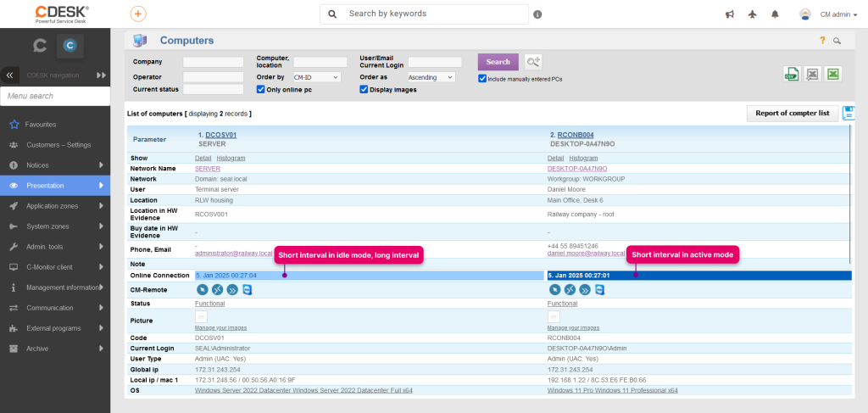The image size is (868, 413).
Task: Open the Order by CM-ID dropdown
Action: tap(317, 77)
